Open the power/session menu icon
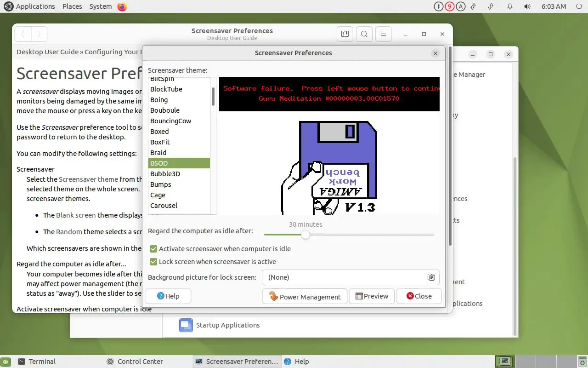This screenshot has width=588, height=368. [x=578, y=6]
